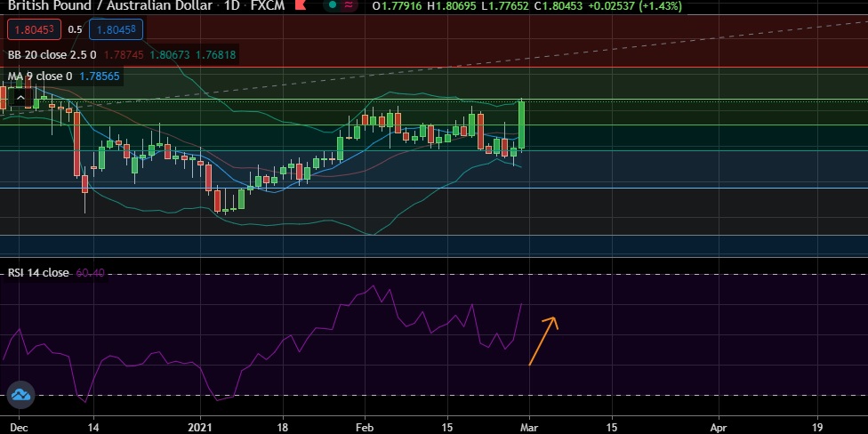Click the green market-open status dot
Viewport: 868px width, 434px height.
(x=332, y=5)
